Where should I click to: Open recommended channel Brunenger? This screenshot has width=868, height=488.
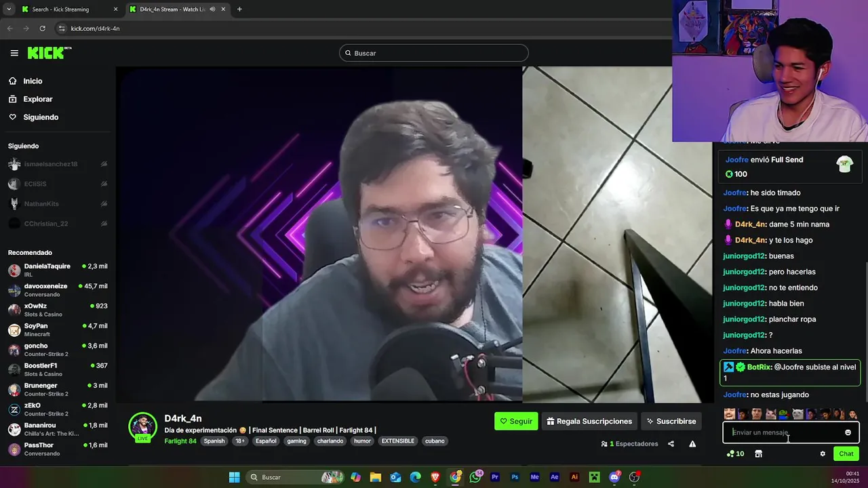pyautogui.click(x=58, y=390)
